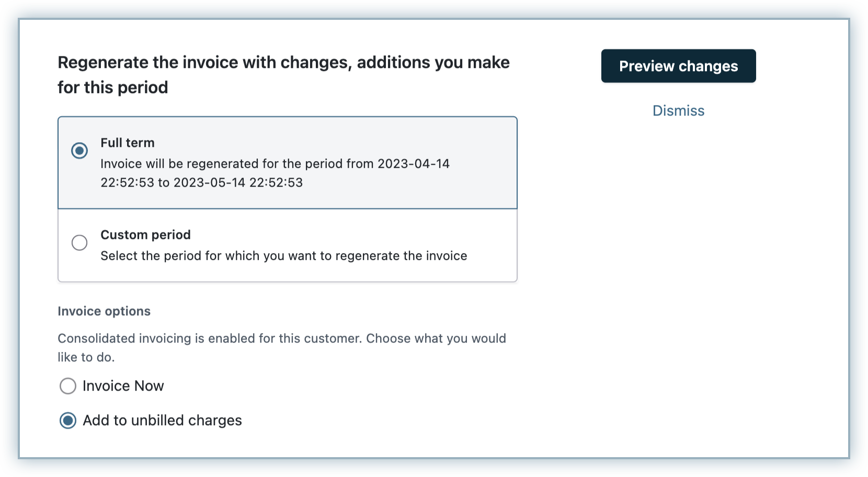Select Add to unbilled charges radio circle
Screen dimensions: 868x477
coord(68,421)
